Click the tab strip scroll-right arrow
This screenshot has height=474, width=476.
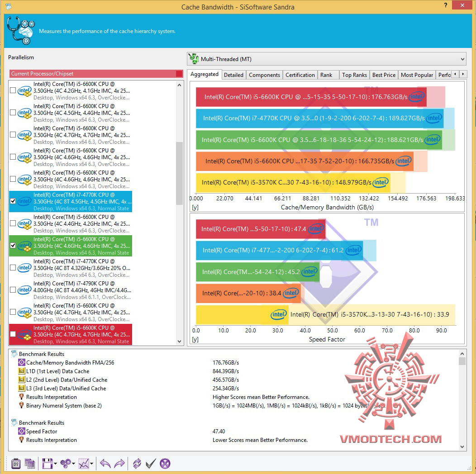click(463, 74)
